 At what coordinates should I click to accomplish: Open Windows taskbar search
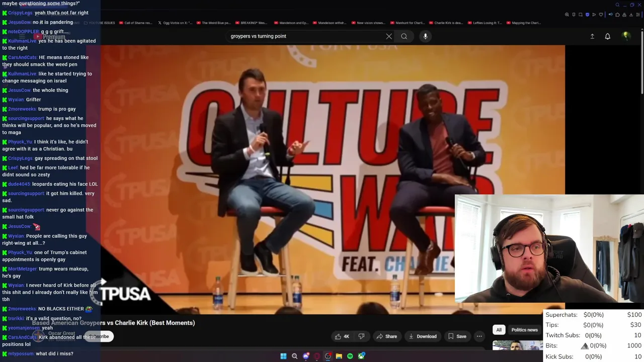tap(294, 356)
